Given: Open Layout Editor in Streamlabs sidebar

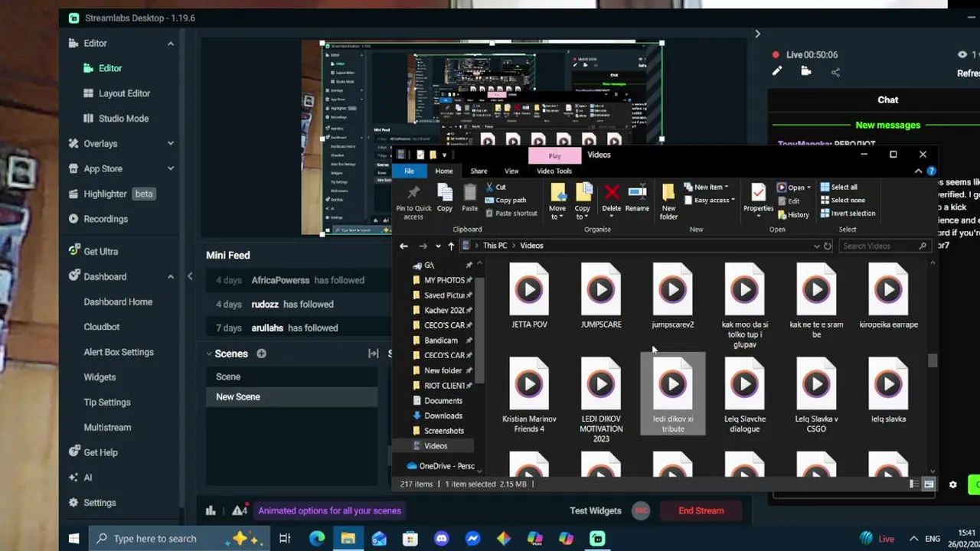Looking at the screenshot, I should [x=124, y=93].
